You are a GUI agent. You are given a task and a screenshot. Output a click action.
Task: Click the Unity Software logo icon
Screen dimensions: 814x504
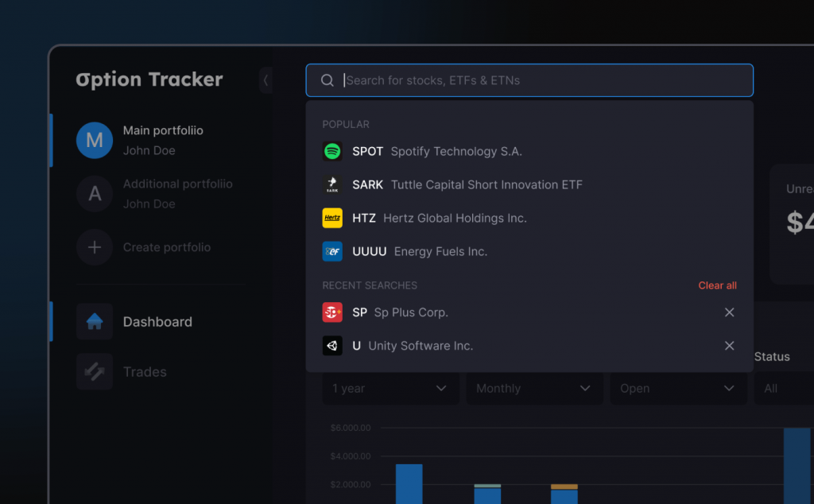coord(332,346)
